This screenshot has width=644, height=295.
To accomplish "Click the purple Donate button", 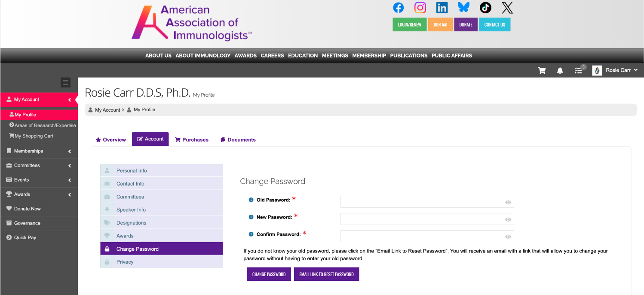I will (x=466, y=24).
